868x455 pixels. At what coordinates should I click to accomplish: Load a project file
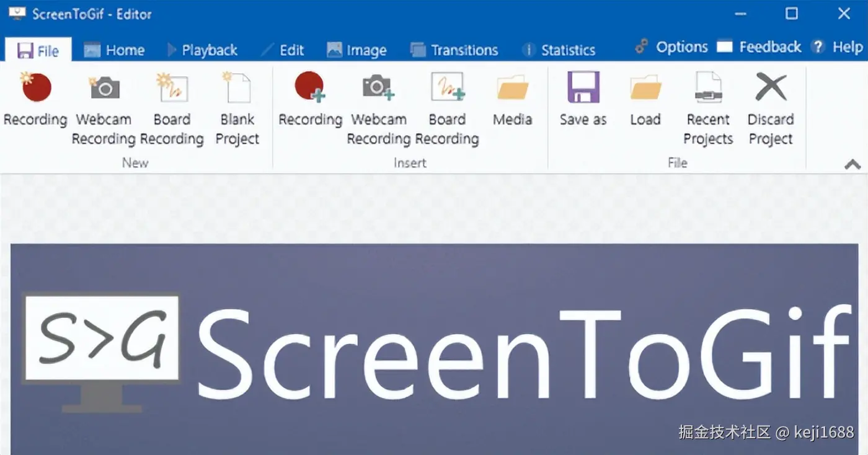tap(645, 101)
